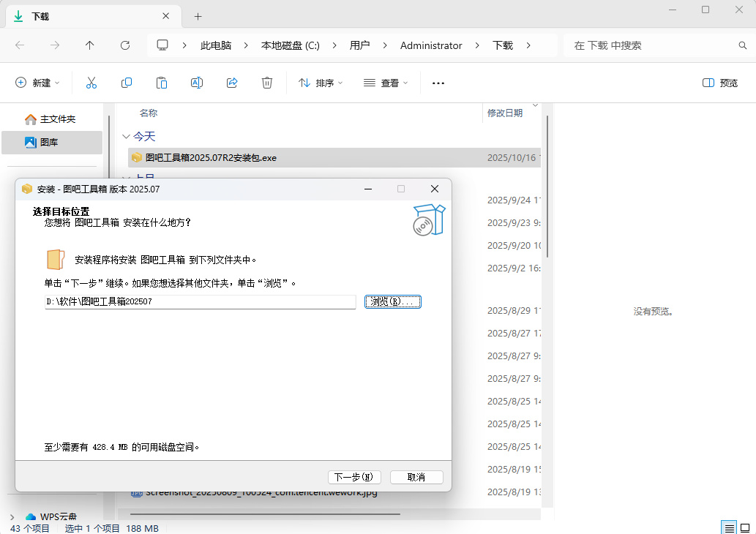
Task: Refresh the 下载 folder view
Action: (x=125, y=45)
